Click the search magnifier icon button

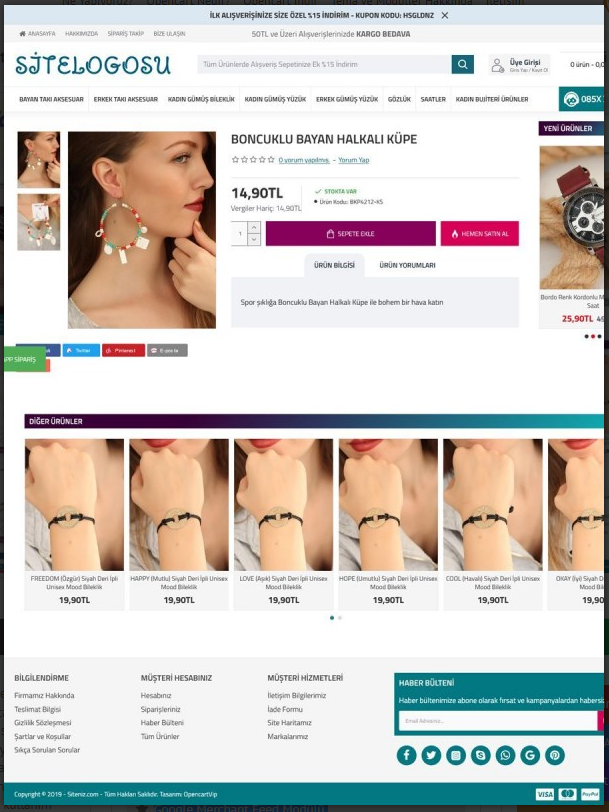click(x=462, y=65)
